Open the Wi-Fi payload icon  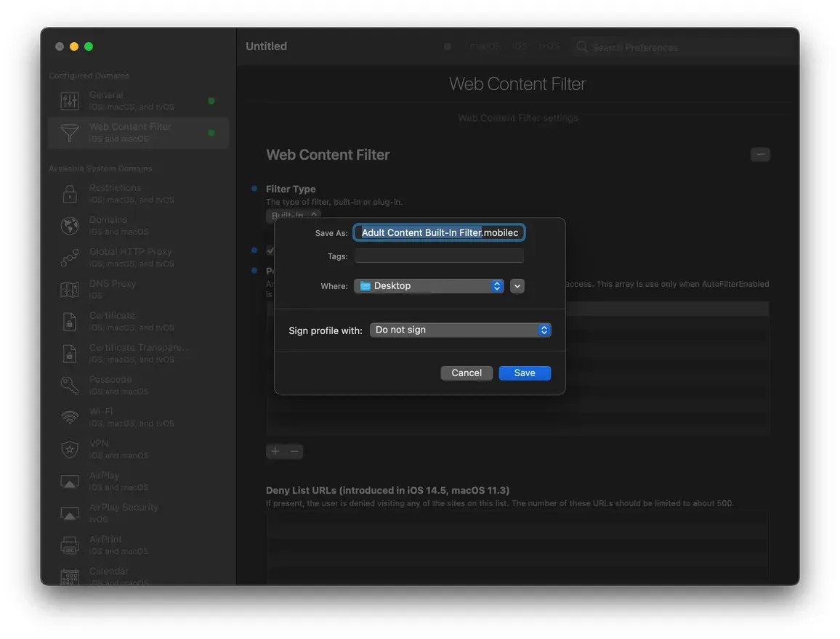tap(69, 416)
